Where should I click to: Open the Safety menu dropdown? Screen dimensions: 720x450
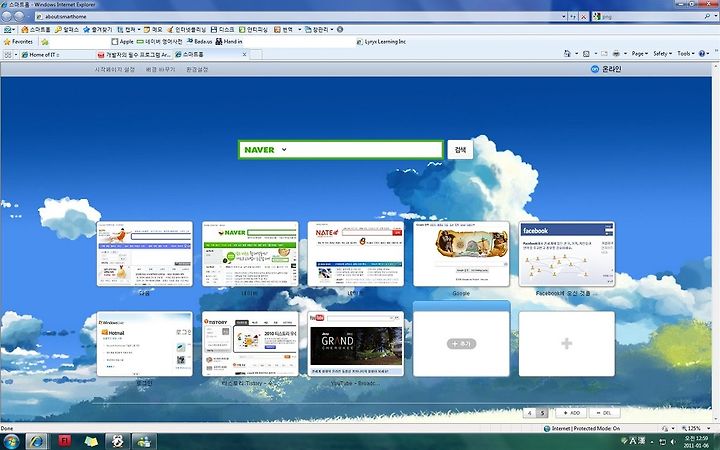click(662, 54)
